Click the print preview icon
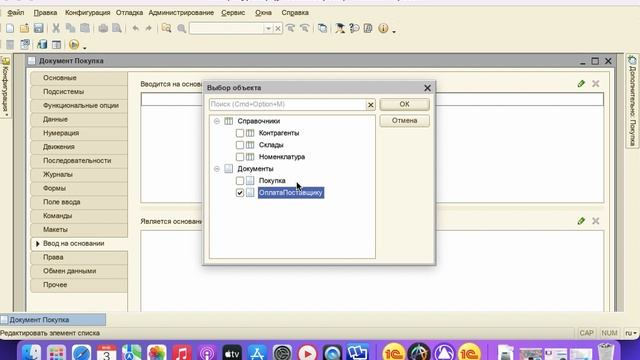The height and width of the screenshot is (360, 640). coord(117,28)
